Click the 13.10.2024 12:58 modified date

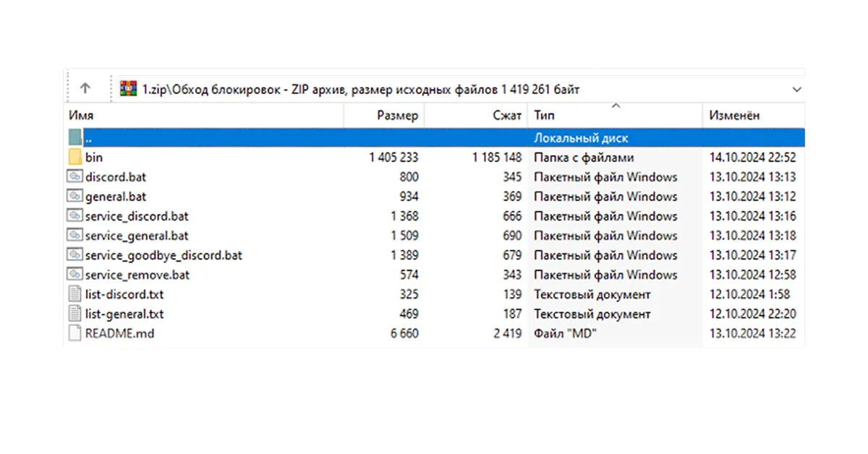[x=752, y=275]
